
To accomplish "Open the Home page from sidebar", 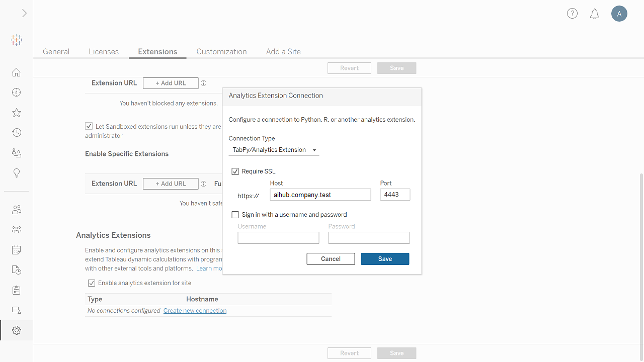I will click(x=17, y=72).
